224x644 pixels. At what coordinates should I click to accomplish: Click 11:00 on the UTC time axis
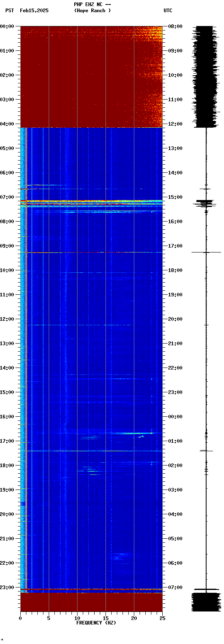click(175, 99)
